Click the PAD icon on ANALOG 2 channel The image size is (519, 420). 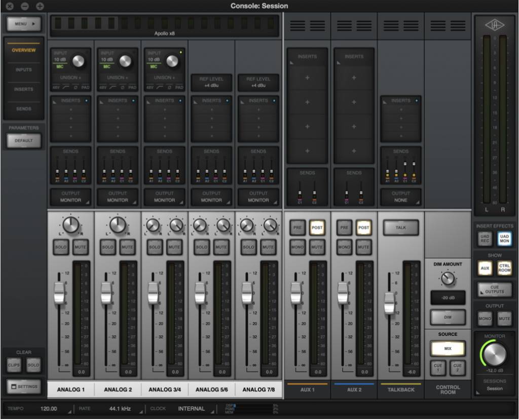(x=133, y=86)
